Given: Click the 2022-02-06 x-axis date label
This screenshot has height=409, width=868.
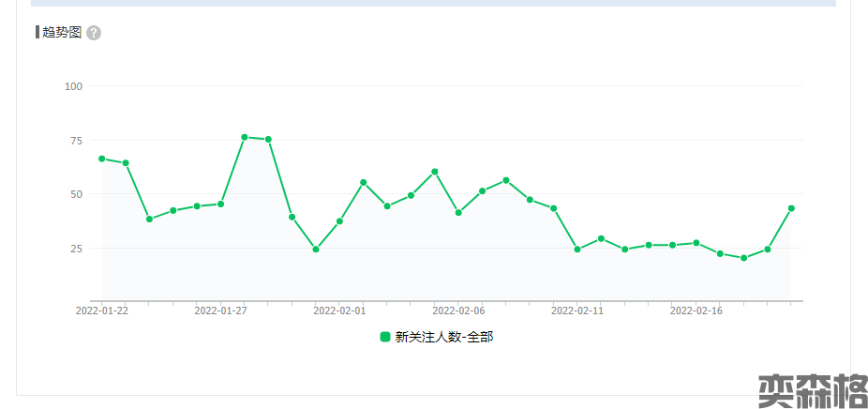Looking at the screenshot, I should 458,311.
